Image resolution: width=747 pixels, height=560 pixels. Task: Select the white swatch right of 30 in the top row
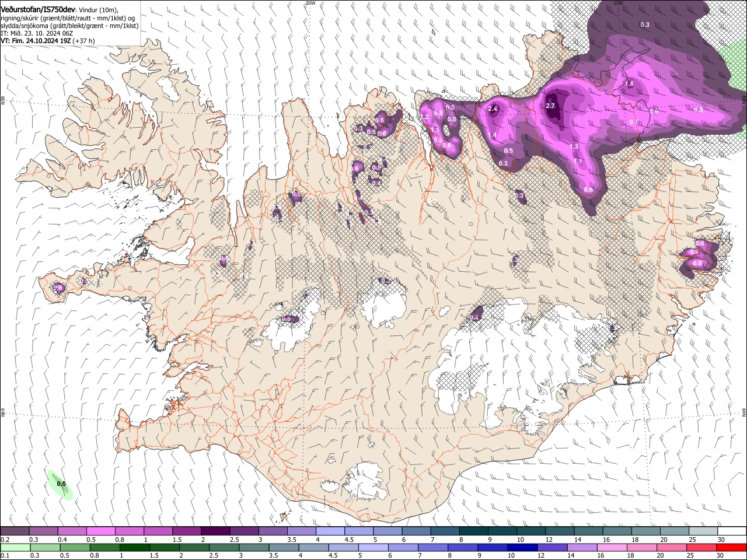732,531
